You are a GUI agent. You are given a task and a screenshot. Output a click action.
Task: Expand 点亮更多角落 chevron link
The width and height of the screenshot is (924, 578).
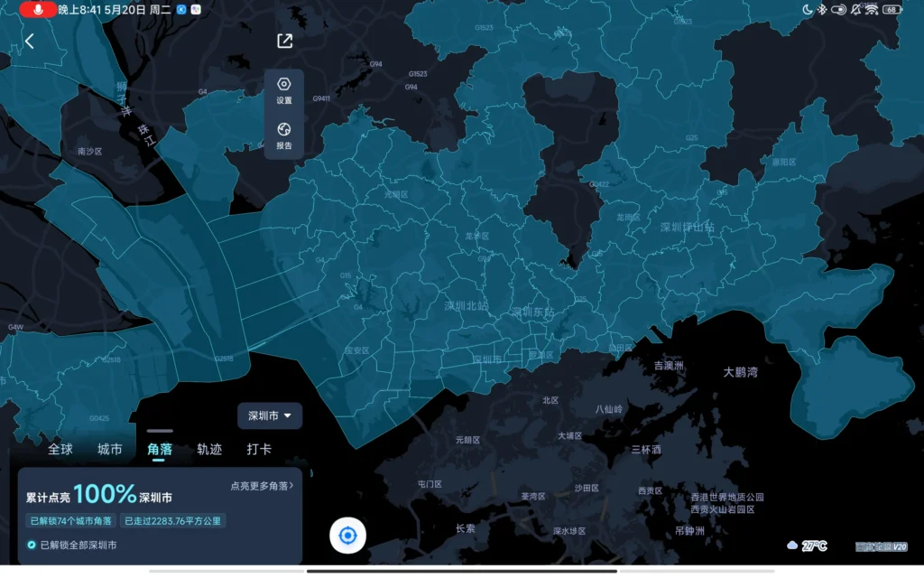pyautogui.click(x=262, y=485)
